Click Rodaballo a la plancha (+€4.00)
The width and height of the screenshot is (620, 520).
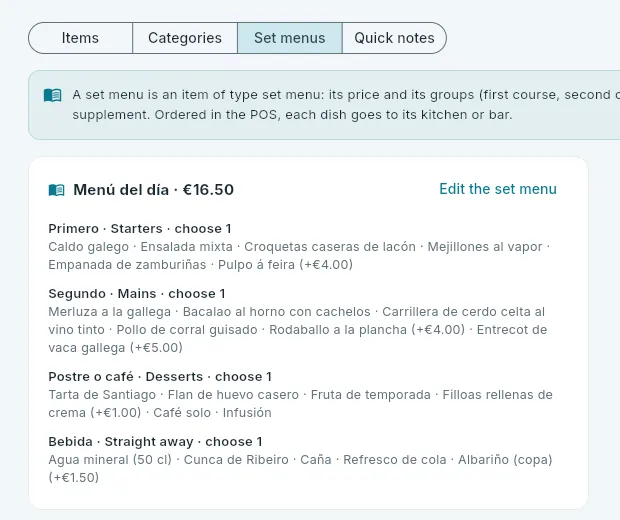[367, 330]
